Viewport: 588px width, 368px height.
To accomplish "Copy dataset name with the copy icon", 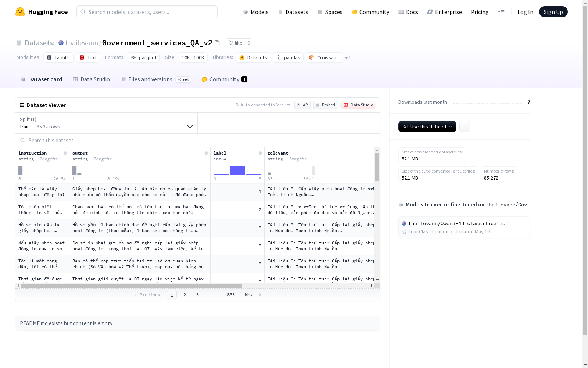I will [x=217, y=43].
